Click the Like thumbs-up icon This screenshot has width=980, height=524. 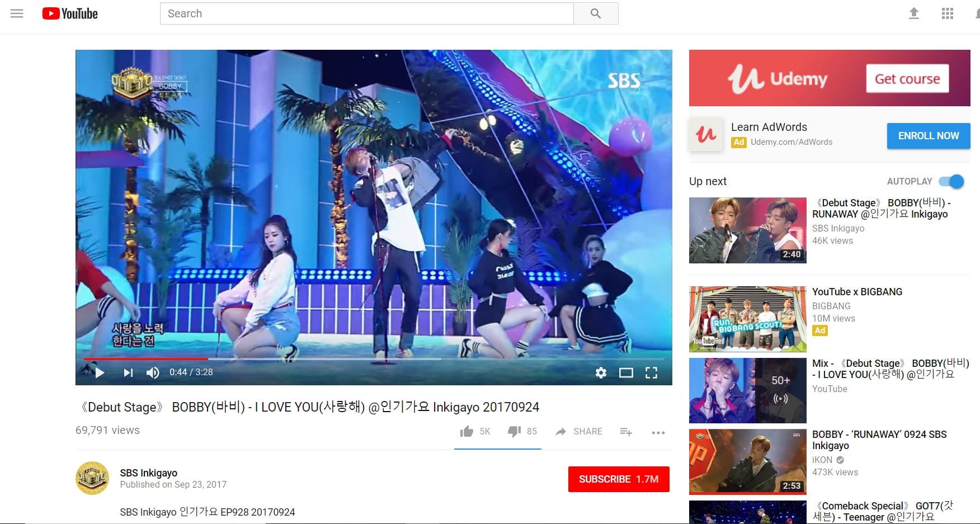coord(467,431)
